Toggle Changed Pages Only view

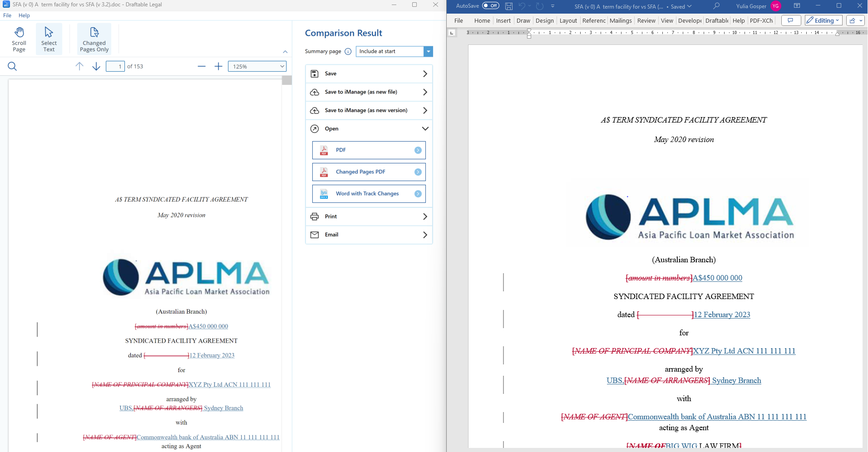(x=94, y=39)
